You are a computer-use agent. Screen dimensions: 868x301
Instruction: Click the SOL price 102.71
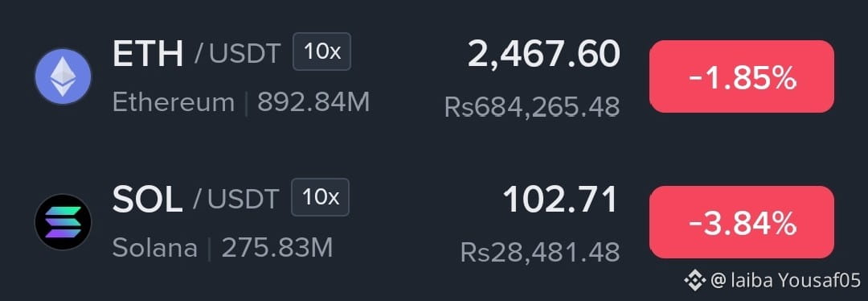(560, 200)
